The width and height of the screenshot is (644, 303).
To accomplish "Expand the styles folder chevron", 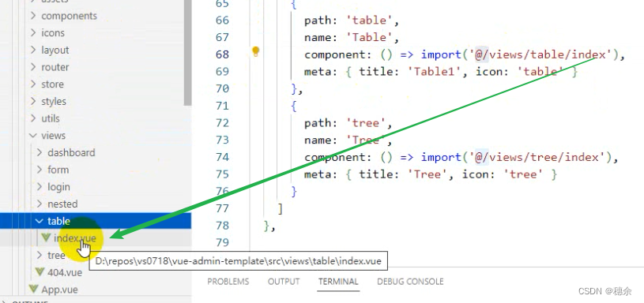I will coord(33,101).
